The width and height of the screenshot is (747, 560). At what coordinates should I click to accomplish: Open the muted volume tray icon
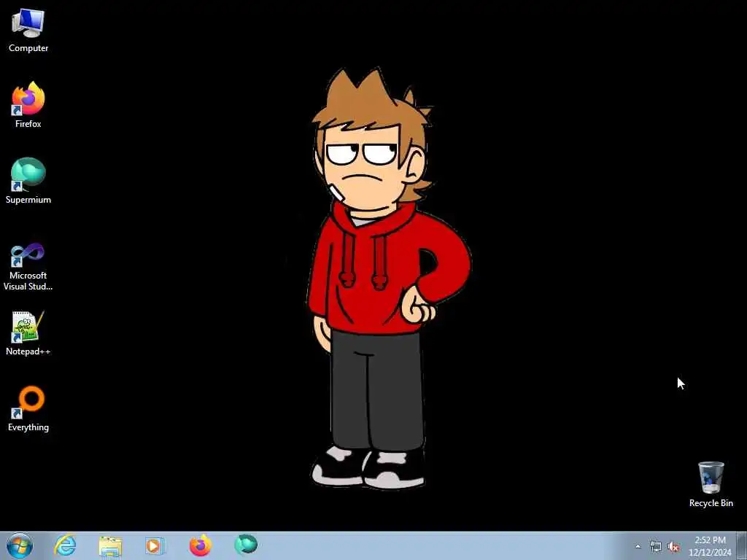[x=673, y=547]
